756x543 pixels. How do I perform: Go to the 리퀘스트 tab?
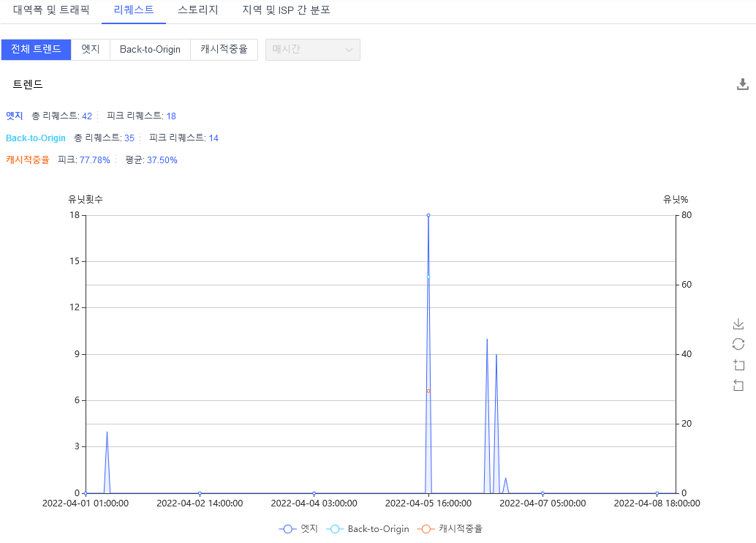pos(134,11)
